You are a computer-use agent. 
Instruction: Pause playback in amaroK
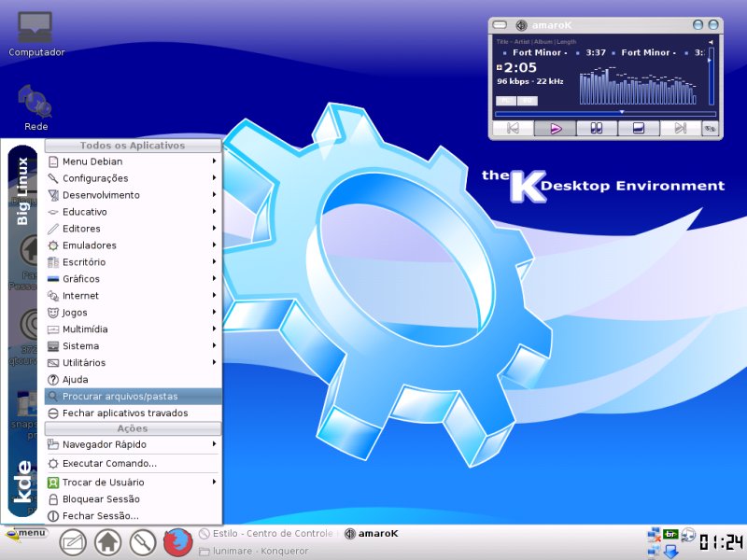point(597,128)
